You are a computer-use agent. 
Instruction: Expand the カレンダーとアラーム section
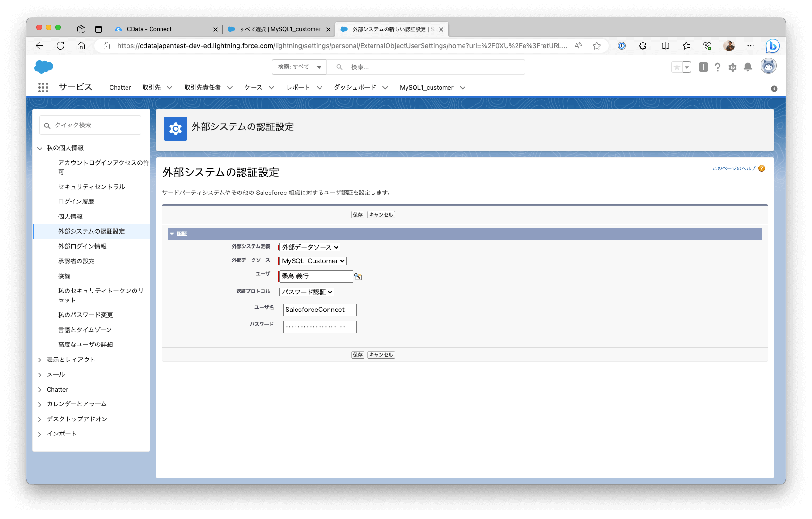point(40,404)
